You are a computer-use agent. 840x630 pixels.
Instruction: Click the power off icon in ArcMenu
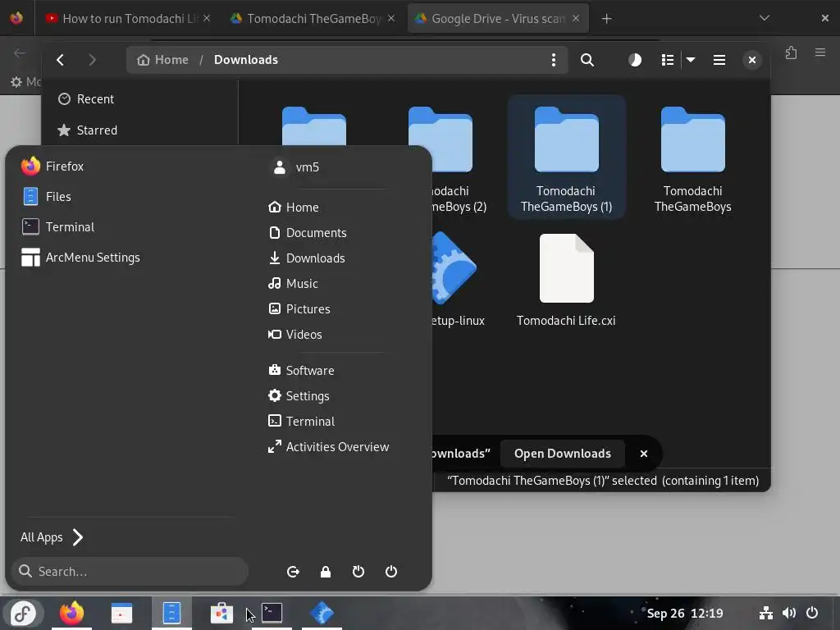(x=391, y=572)
